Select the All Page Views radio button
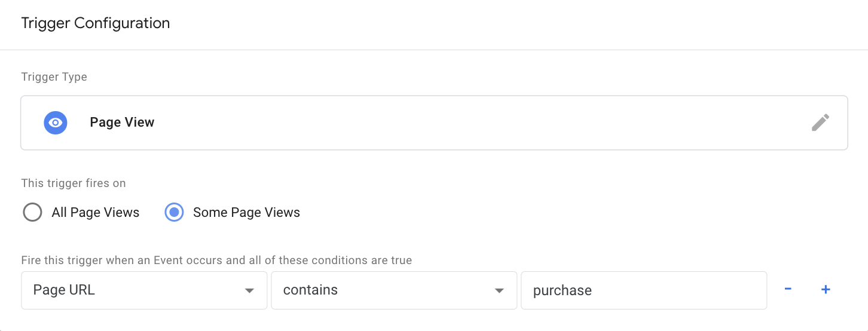 click(32, 212)
